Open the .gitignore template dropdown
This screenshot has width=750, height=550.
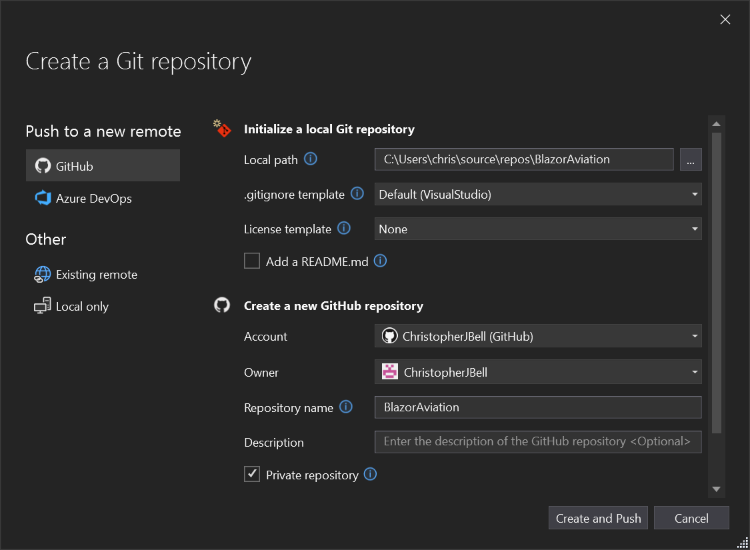[538, 194]
